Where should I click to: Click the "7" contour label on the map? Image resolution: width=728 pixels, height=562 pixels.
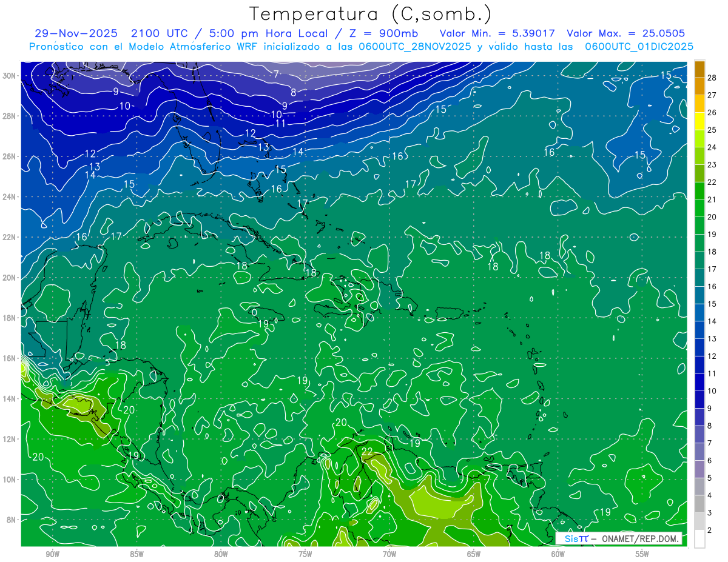click(276, 75)
